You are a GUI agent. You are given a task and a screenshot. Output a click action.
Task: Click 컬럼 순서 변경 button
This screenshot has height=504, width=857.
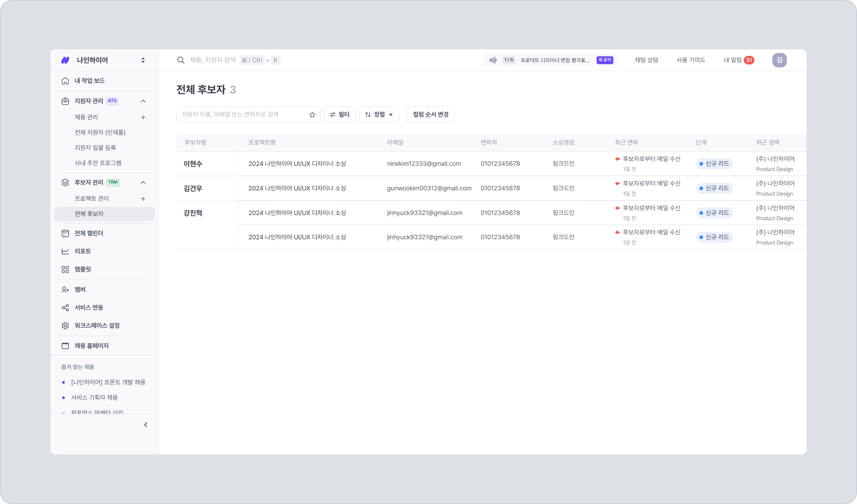pyautogui.click(x=431, y=114)
